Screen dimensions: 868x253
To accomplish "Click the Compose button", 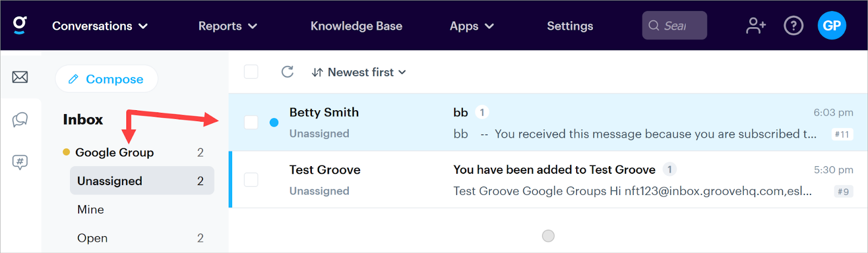I will click(x=106, y=79).
